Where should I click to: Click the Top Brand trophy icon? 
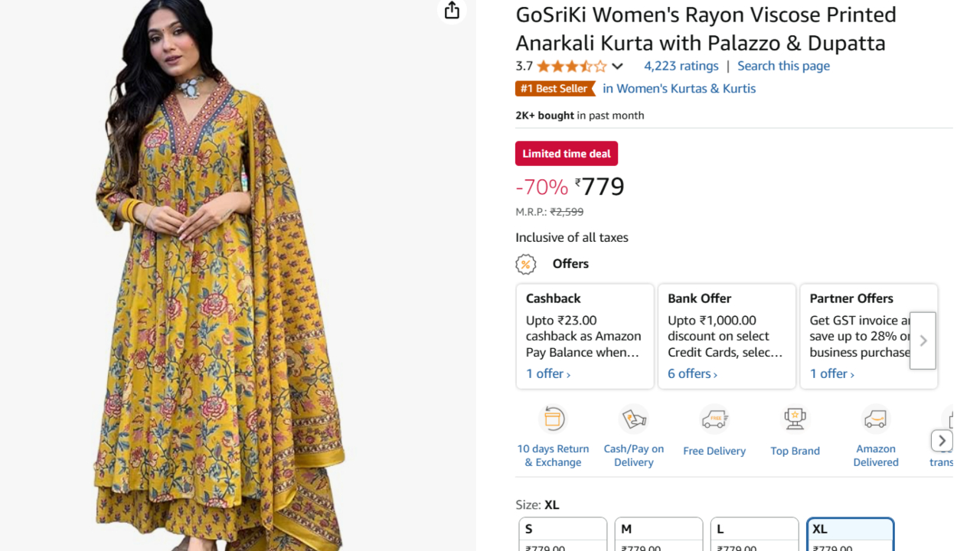point(795,419)
